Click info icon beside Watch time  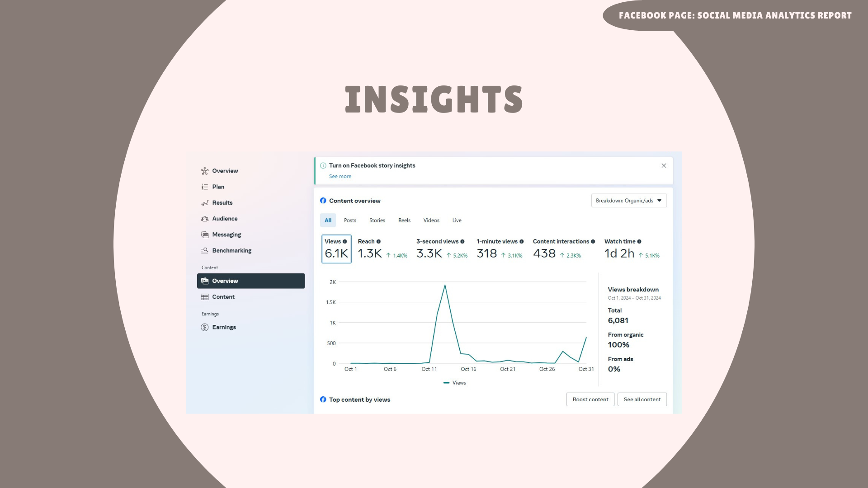[x=639, y=242]
